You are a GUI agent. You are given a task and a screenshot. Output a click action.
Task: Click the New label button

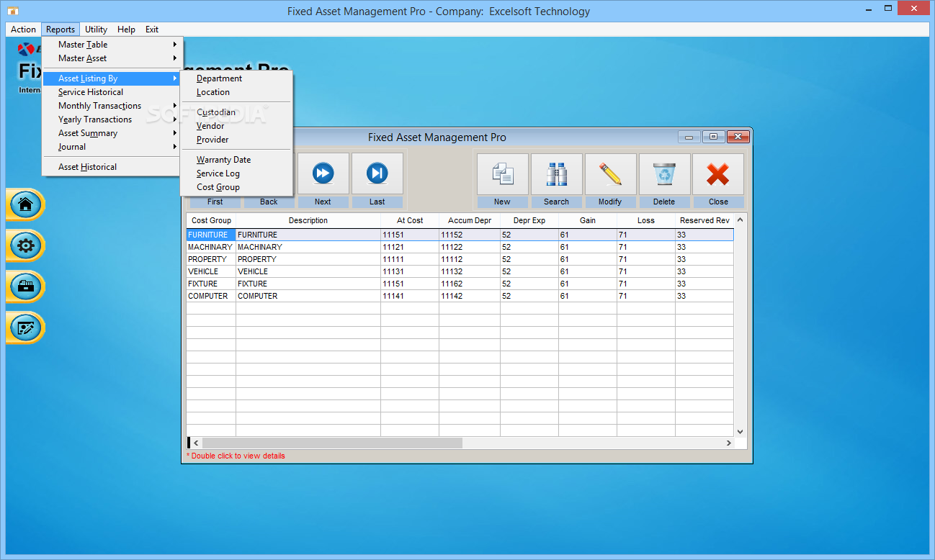[x=502, y=202]
